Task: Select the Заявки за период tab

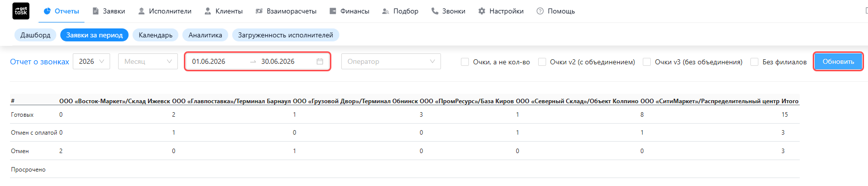Action: (x=94, y=35)
